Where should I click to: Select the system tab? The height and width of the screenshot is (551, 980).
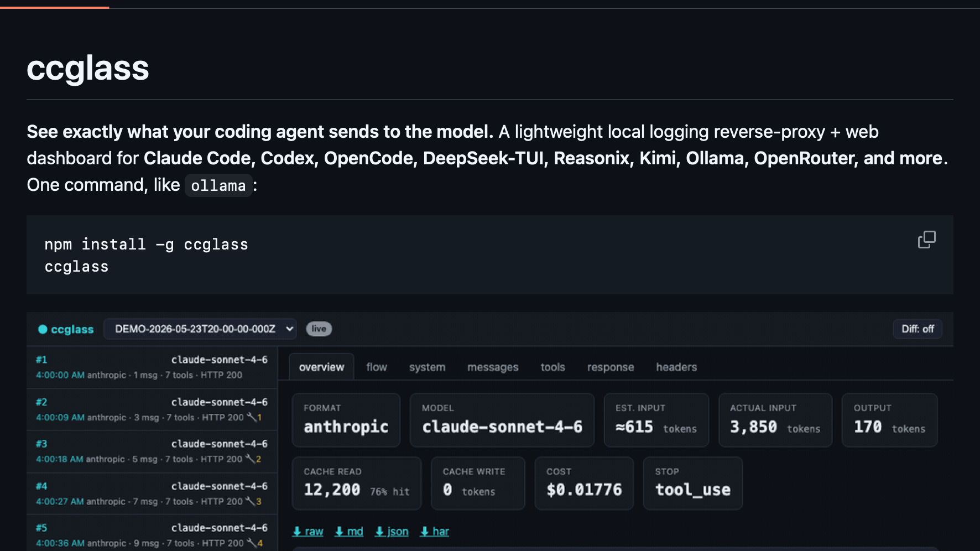pos(427,367)
